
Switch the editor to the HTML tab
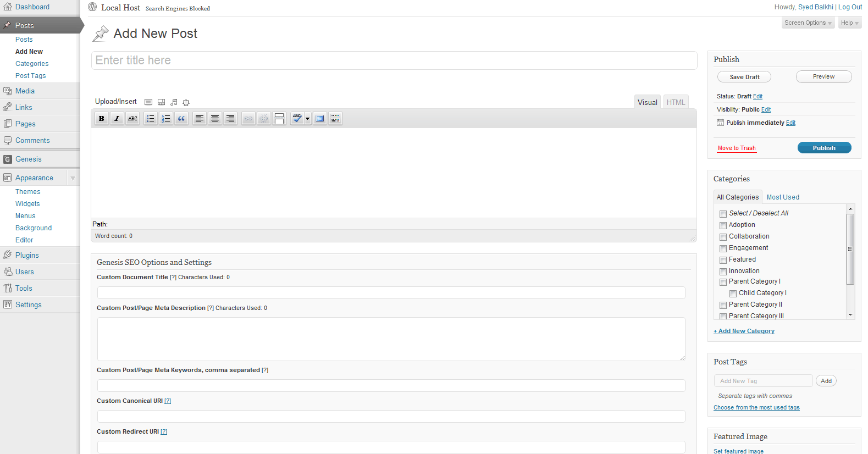[676, 102]
